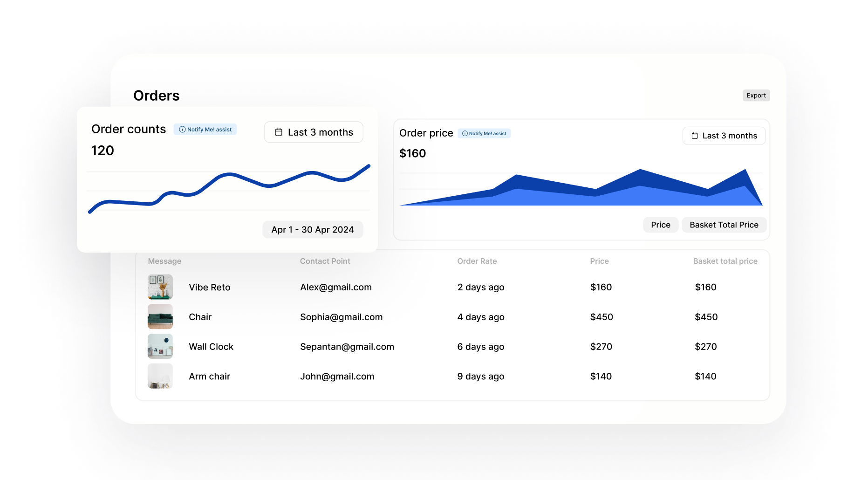
Task: Toggle the Price series on the Order price chart
Action: click(660, 225)
